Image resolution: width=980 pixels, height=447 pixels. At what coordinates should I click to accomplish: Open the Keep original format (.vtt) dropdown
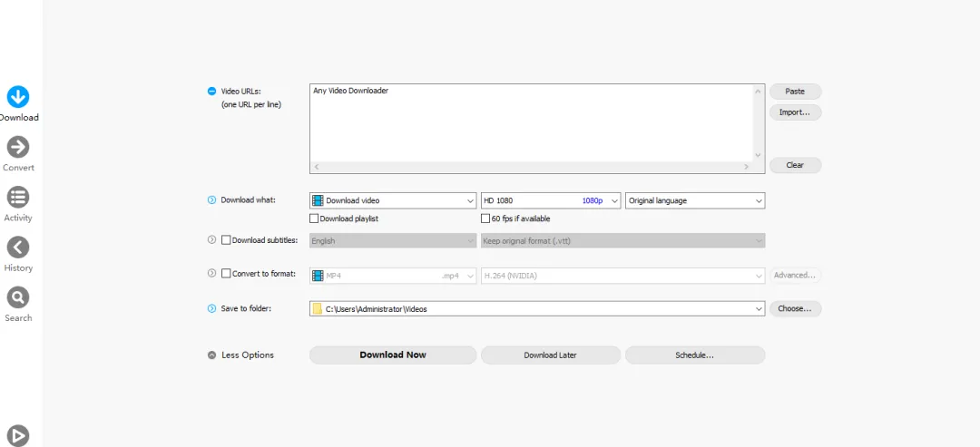[x=623, y=240]
